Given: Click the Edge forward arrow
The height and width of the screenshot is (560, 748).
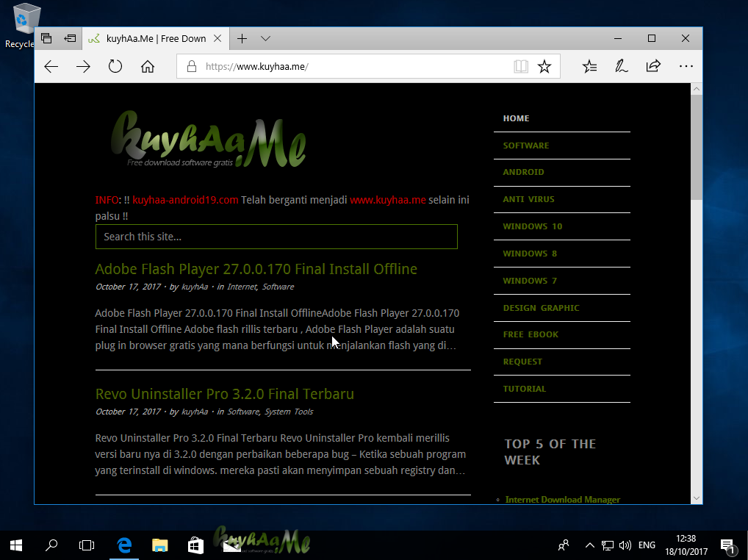Looking at the screenshot, I should coord(83,66).
